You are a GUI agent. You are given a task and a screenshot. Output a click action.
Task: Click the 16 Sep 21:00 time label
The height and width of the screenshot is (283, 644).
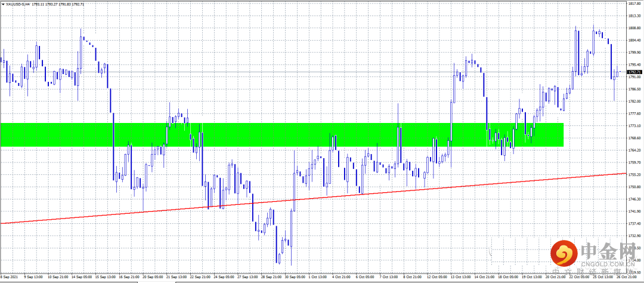pos(128,277)
